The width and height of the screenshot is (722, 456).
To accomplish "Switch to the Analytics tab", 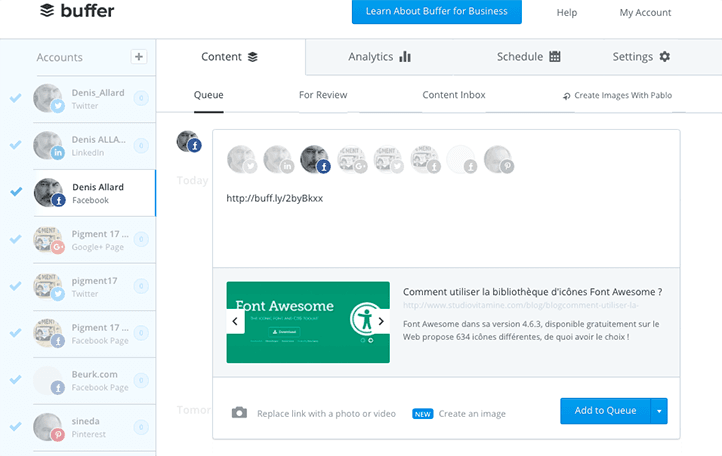I will tap(379, 57).
